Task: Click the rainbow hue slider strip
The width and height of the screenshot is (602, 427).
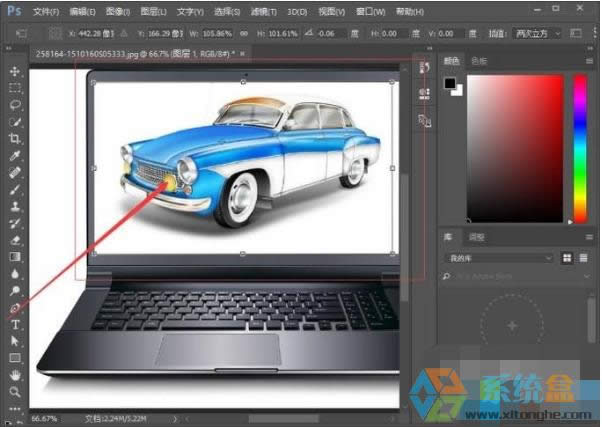Action: tap(580, 148)
